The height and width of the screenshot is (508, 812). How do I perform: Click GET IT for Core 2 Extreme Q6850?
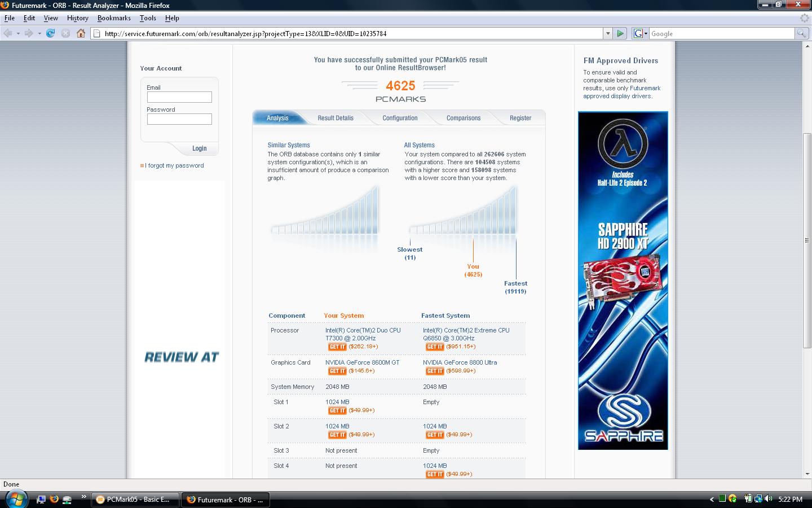(x=435, y=347)
